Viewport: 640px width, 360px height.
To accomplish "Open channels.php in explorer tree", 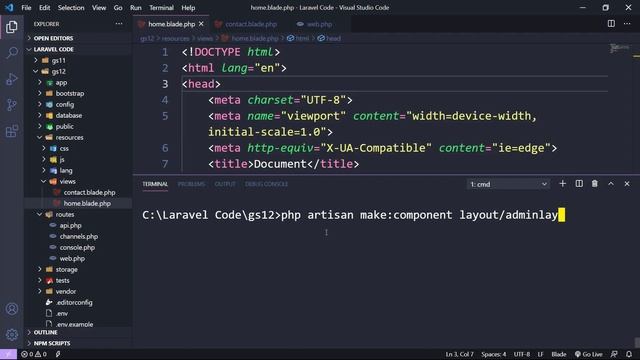I will coord(78,236).
